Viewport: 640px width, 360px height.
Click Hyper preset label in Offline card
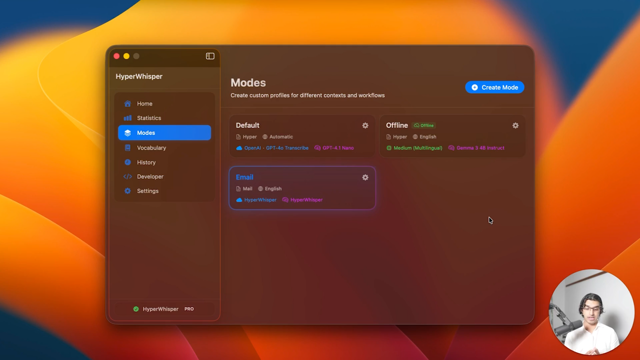click(396, 137)
